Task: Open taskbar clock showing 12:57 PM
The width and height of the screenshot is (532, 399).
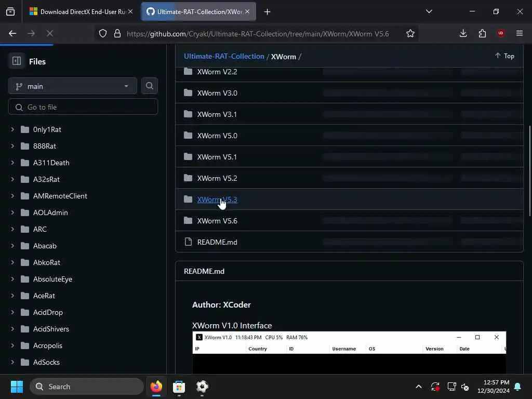Action: pos(494,387)
